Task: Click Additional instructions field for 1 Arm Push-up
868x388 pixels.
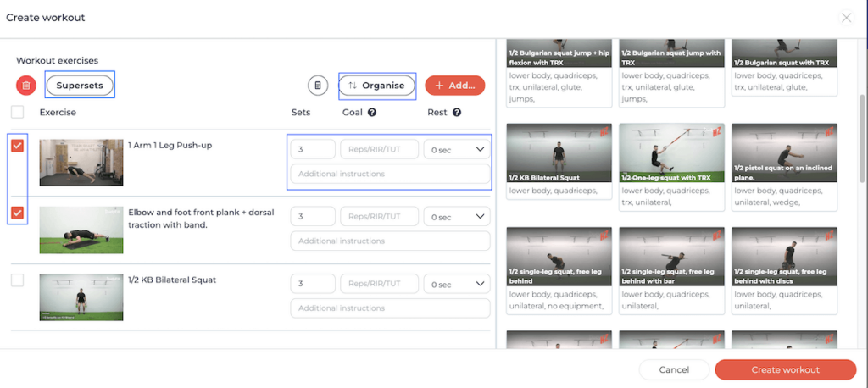Action: pyautogui.click(x=390, y=174)
